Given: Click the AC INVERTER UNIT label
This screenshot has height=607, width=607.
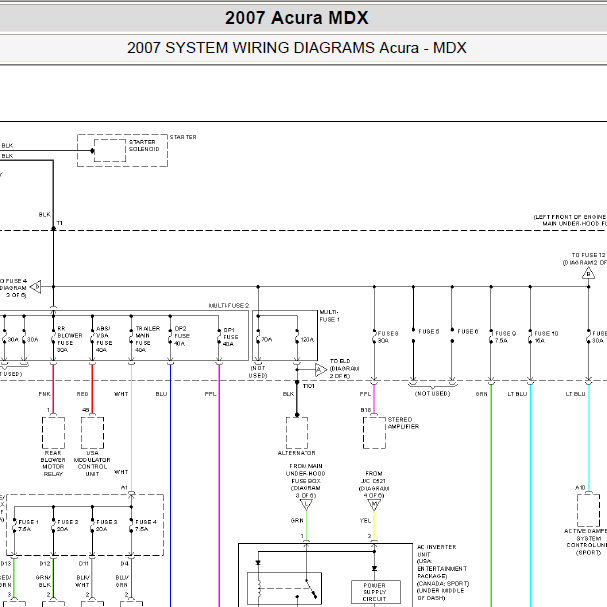Looking at the screenshot, I should (x=436, y=550).
